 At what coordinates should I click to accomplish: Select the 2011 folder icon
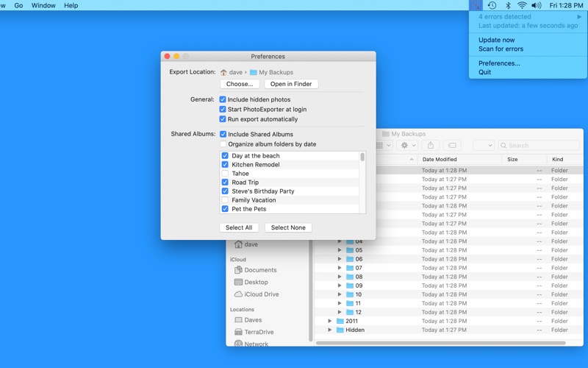340,321
